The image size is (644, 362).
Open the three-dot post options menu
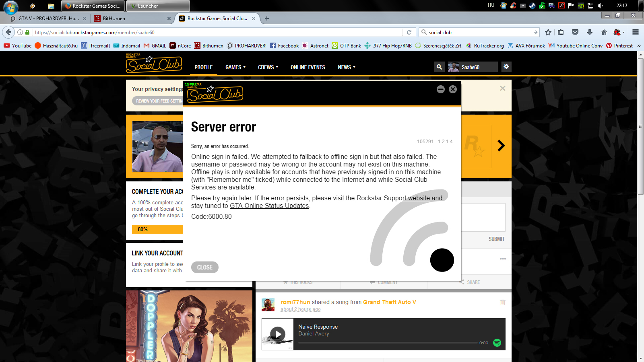click(x=503, y=259)
